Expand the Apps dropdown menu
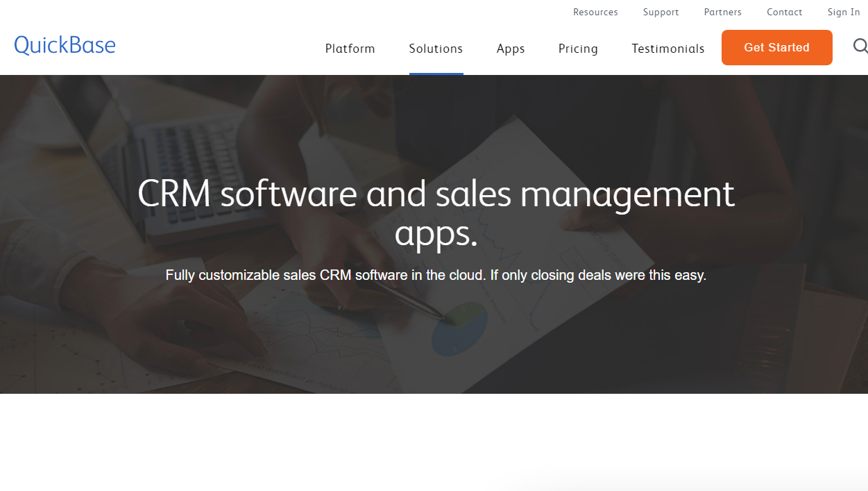Image resolution: width=868 pixels, height=491 pixels. tap(511, 49)
